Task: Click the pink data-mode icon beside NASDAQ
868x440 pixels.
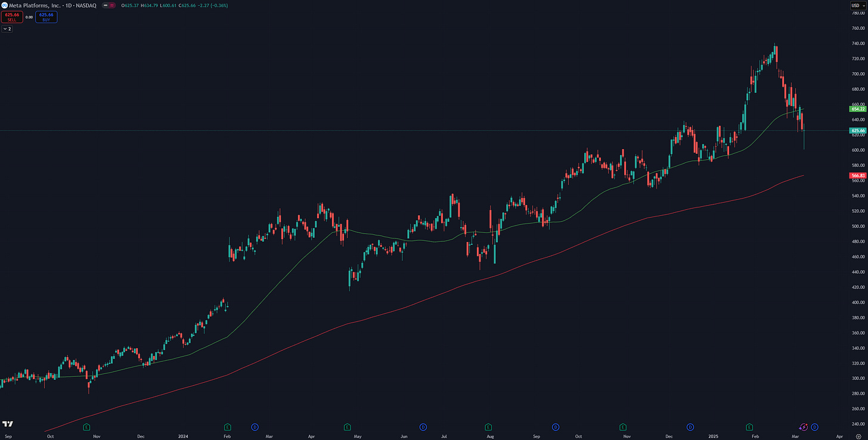Action: click(111, 5)
